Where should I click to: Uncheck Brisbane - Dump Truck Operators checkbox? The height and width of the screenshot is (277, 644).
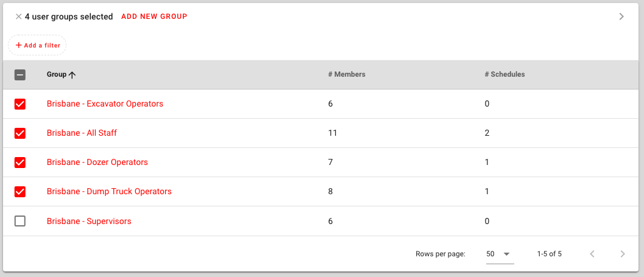[x=19, y=192]
